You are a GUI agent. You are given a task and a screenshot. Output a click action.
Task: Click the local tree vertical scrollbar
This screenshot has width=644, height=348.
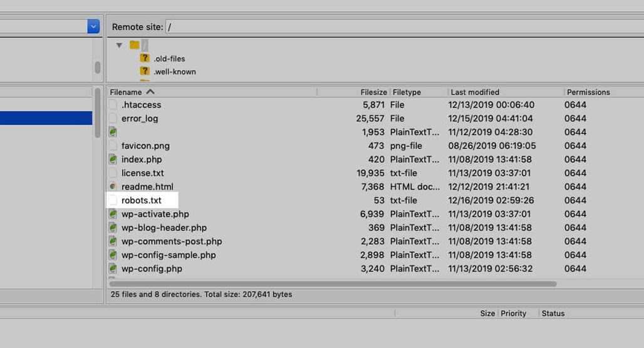pyautogui.click(x=97, y=68)
